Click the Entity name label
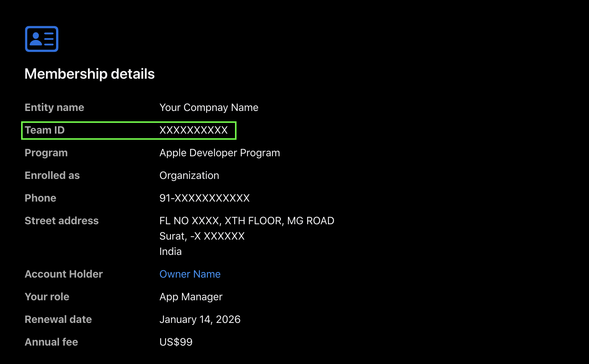The width and height of the screenshot is (589, 364). coord(55,108)
